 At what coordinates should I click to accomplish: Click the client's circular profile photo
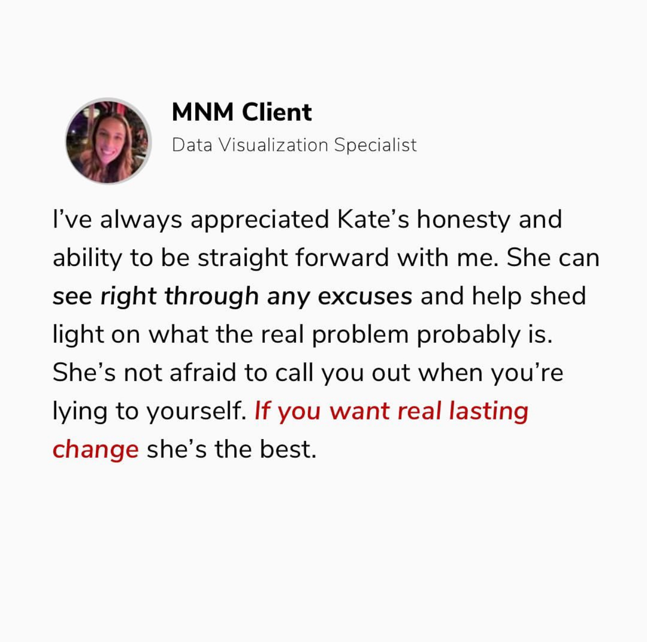point(108,141)
